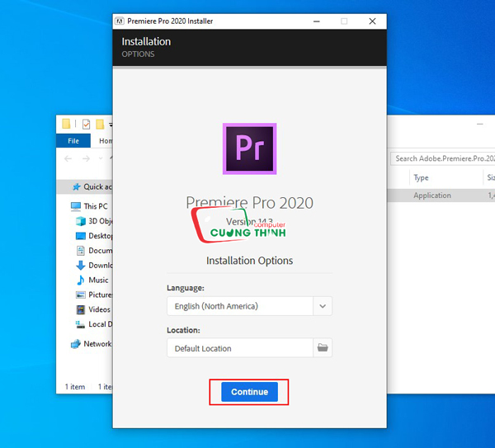This screenshot has height=448, width=495.
Task: Open Documents folder in Explorer sidebar
Action: coord(94,251)
